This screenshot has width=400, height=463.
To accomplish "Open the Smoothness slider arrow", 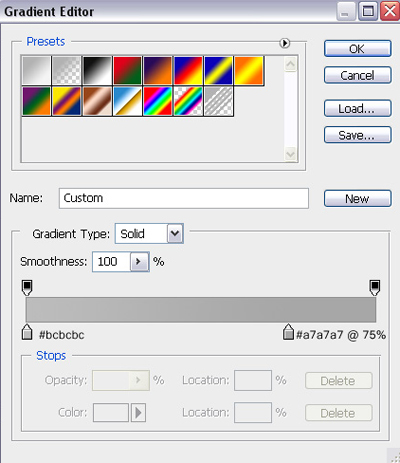I will pyautogui.click(x=139, y=262).
